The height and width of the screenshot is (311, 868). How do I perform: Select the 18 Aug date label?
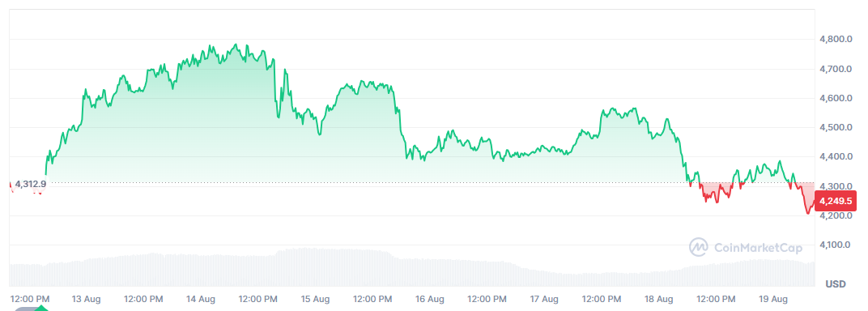[659, 300]
